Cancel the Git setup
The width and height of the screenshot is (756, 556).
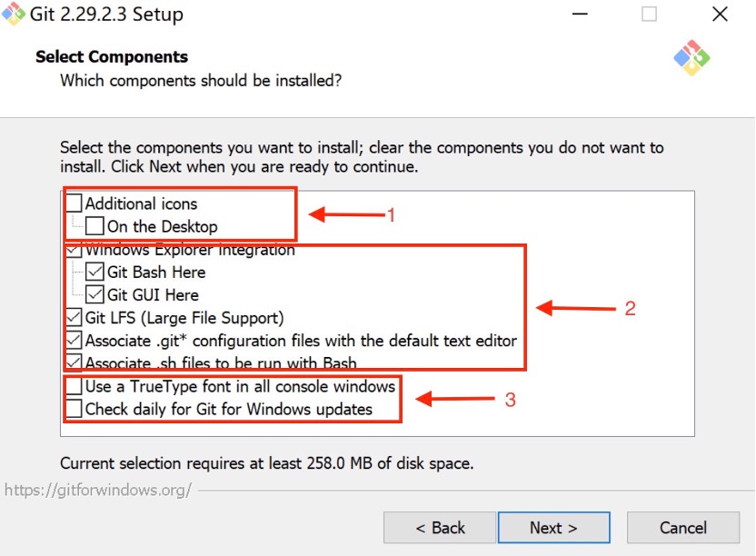coord(683,528)
